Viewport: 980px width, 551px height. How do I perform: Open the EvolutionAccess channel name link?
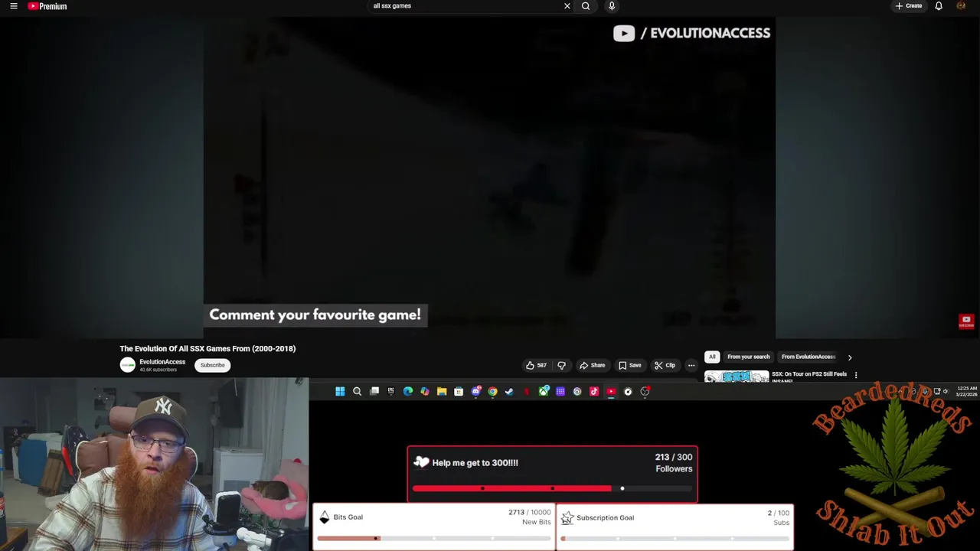(x=162, y=362)
